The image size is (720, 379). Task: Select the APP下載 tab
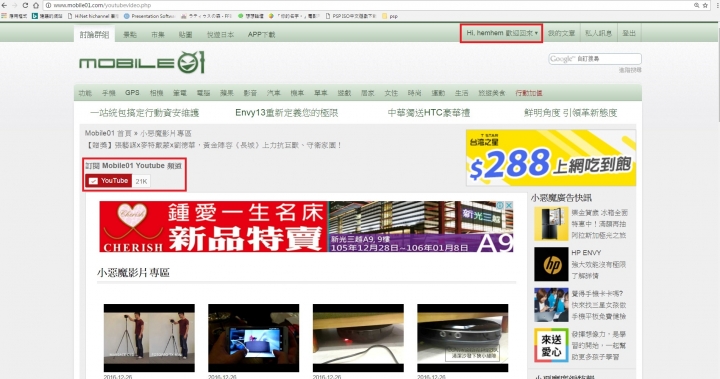click(x=261, y=34)
